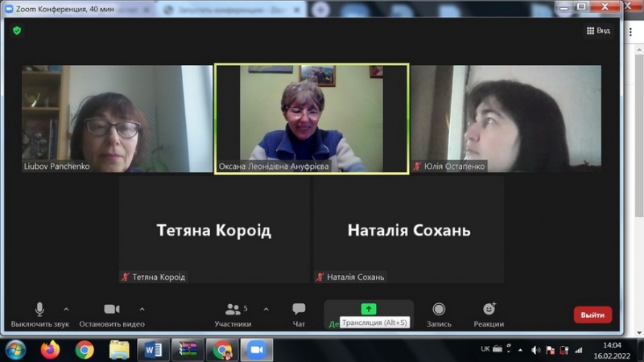Screen dimensions: 644x362
Task: Click the green share screen icon
Action: point(368,309)
